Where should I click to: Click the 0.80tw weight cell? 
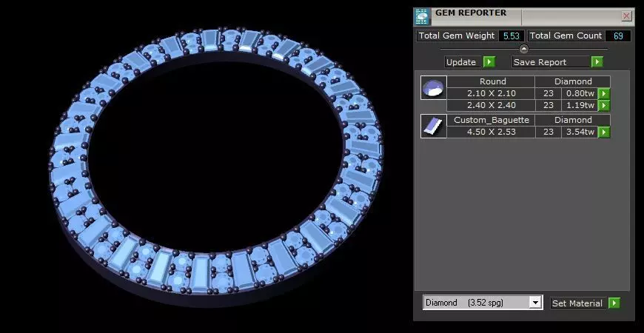tap(580, 94)
